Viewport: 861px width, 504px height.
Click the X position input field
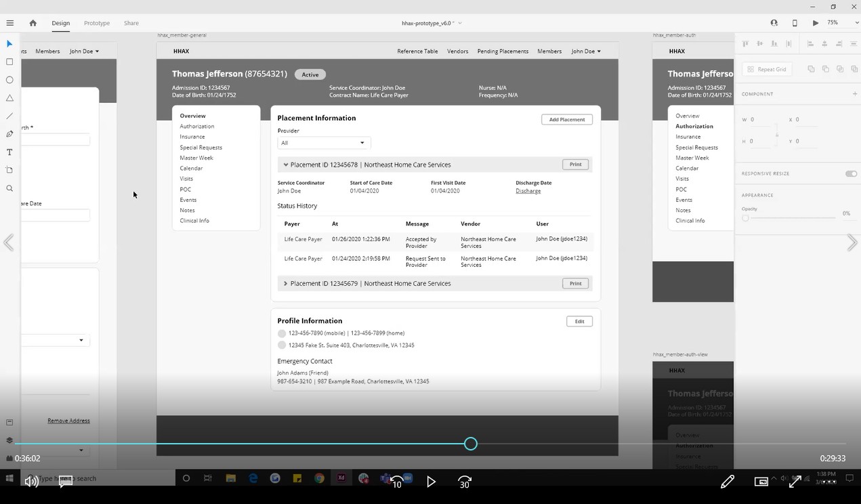(x=806, y=120)
